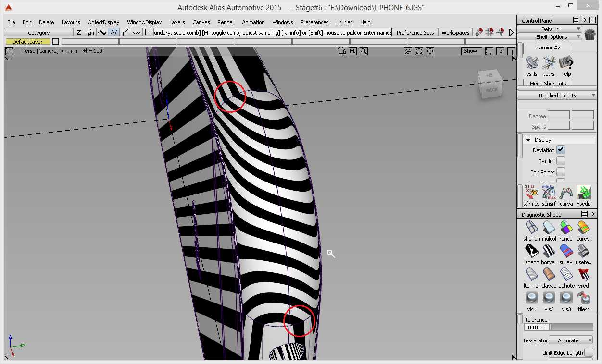602x364 pixels.
Task: Apply the ltunnel light tunnel shade
Action: coord(531,275)
